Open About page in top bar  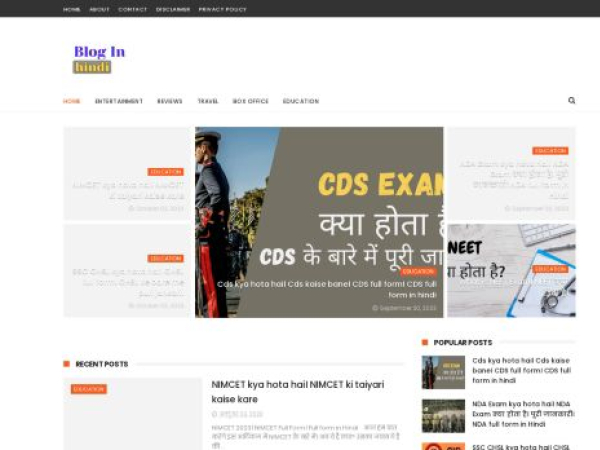click(99, 9)
